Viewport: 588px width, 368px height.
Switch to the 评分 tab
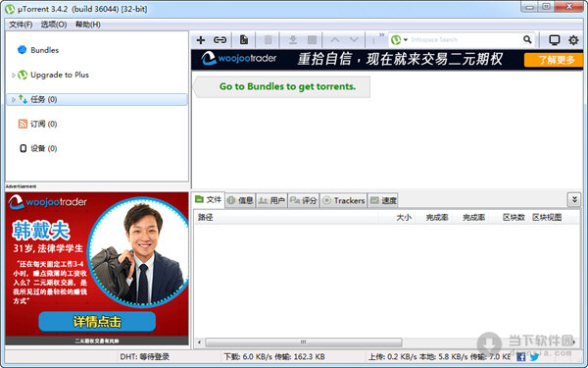[x=304, y=200]
